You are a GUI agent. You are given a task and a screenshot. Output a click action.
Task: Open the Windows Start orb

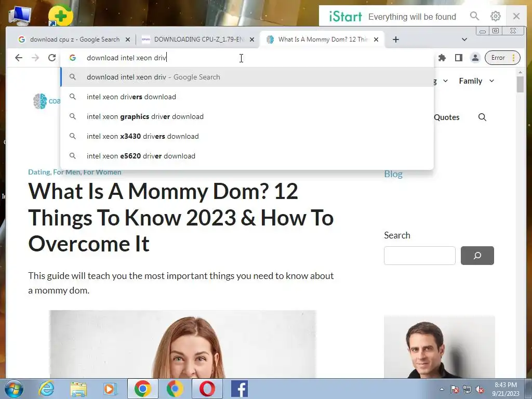tap(14, 389)
